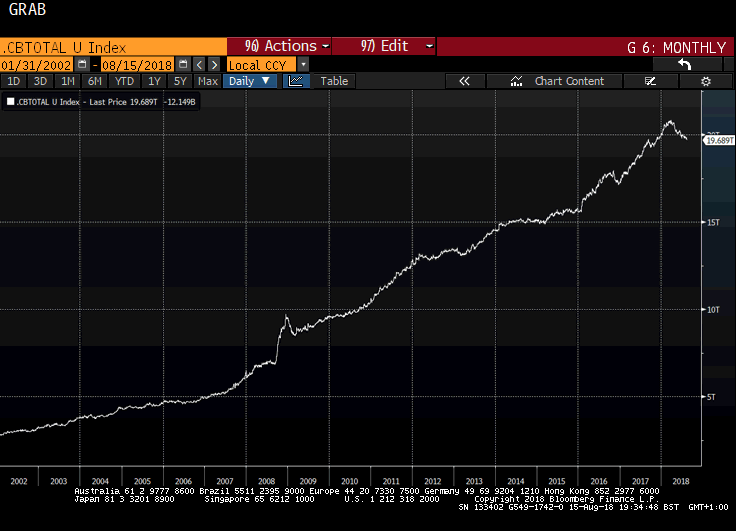736x531 pixels.
Task: Click the 2002 x-axis year label
Action: 19,481
